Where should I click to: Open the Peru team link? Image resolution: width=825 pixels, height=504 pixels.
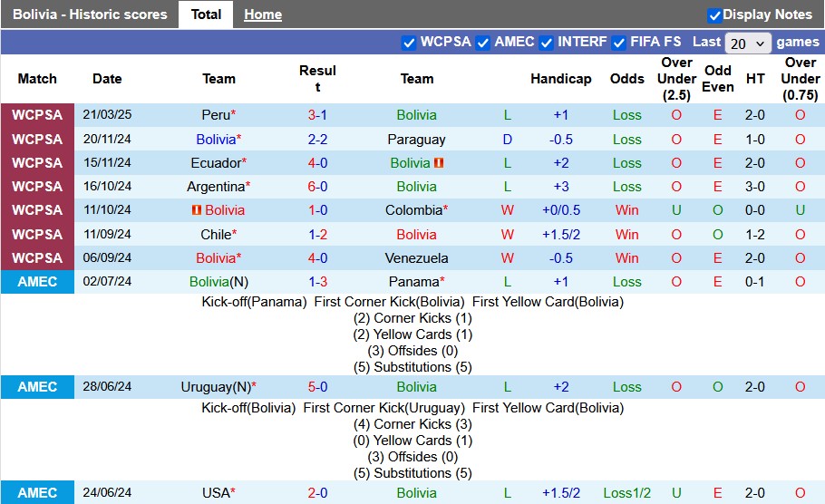[216, 115]
